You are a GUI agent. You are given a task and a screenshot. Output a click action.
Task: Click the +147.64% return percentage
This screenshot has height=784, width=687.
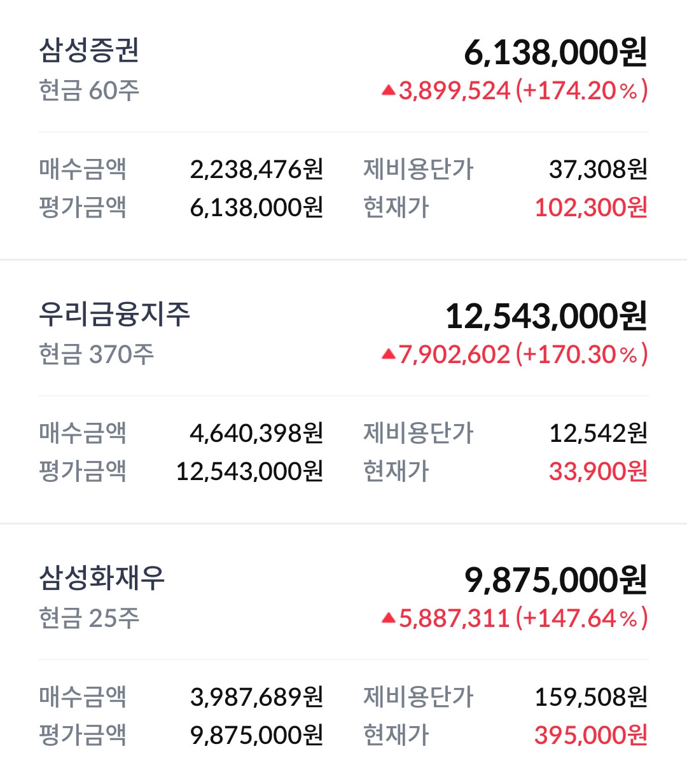(x=581, y=618)
